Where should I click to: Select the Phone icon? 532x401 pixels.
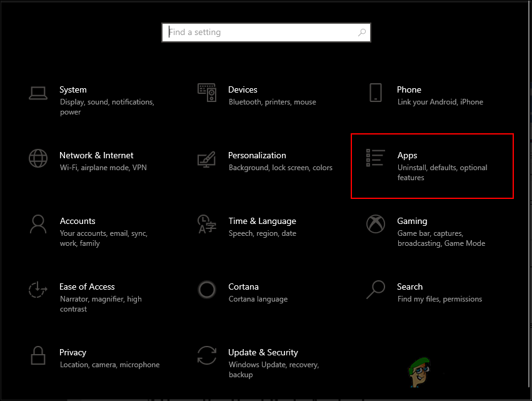point(376,92)
